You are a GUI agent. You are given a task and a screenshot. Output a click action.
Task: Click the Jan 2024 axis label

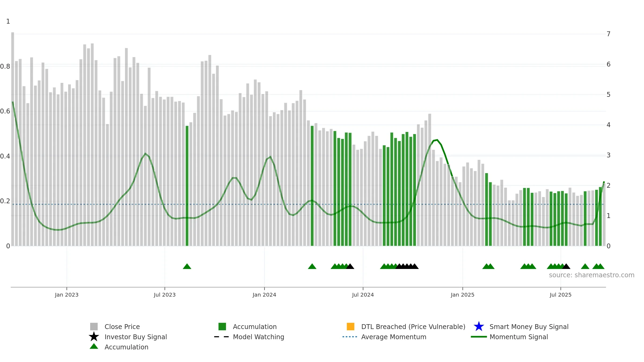click(264, 295)
